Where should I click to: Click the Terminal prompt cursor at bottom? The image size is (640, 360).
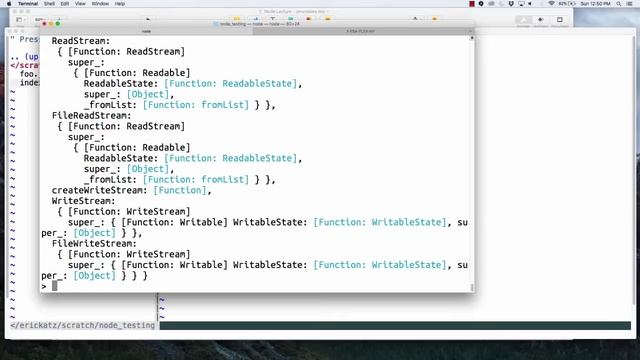pyautogui.click(x=55, y=286)
